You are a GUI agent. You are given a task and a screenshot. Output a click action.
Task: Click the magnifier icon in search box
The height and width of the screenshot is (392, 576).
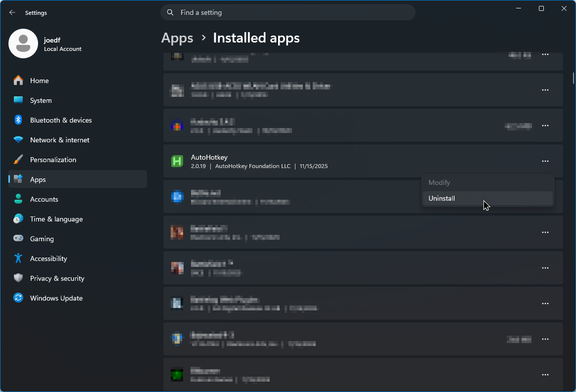170,12
